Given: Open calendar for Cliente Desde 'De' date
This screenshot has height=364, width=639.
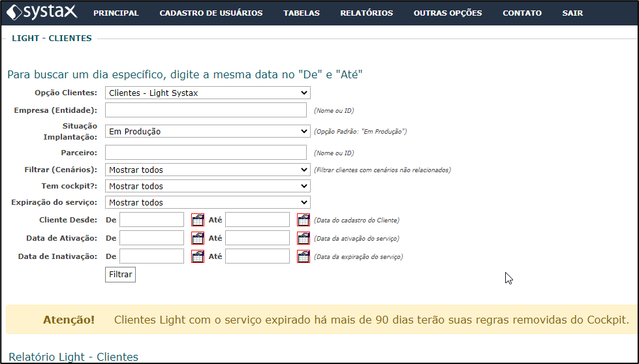Looking at the screenshot, I should click(198, 220).
